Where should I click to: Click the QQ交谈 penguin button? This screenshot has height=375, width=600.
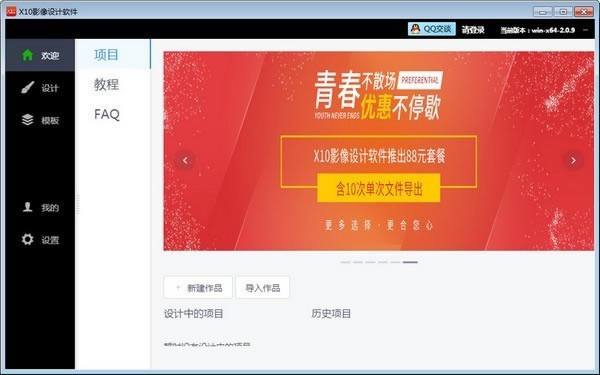point(432,29)
